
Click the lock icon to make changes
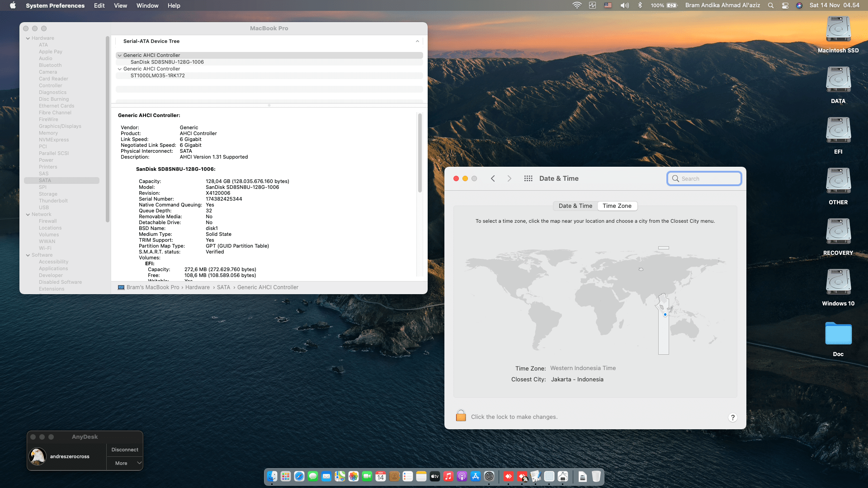click(461, 416)
